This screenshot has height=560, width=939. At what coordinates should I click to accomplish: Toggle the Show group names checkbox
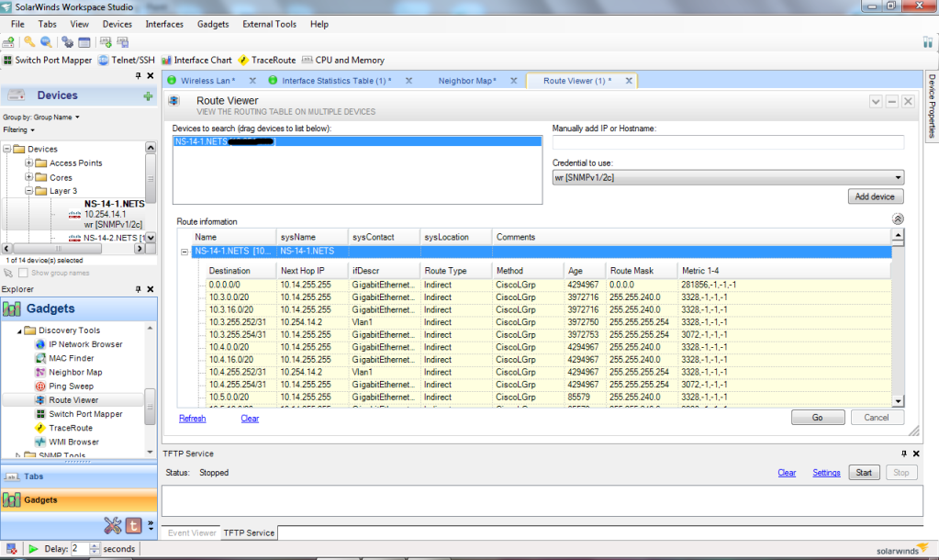coord(23,273)
